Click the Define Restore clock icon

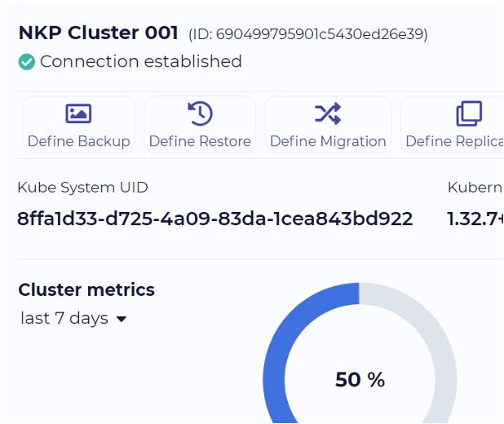(200, 113)
